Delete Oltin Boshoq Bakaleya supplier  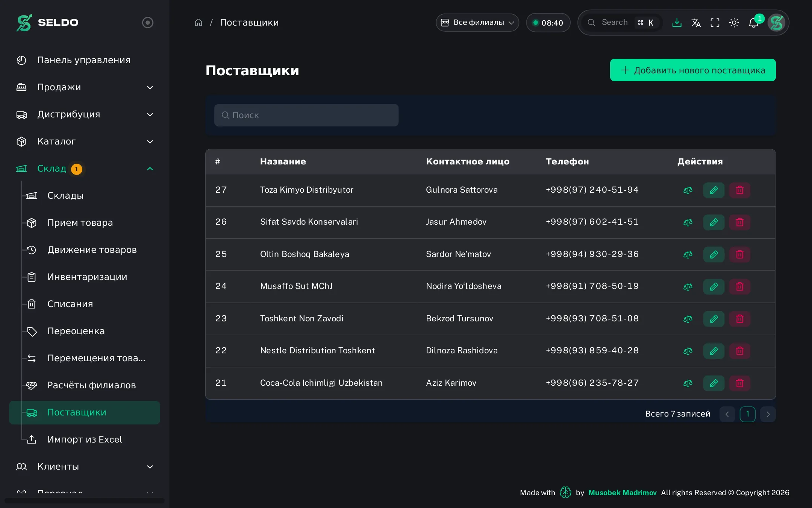pyautogui.click(x=740, y=254)
